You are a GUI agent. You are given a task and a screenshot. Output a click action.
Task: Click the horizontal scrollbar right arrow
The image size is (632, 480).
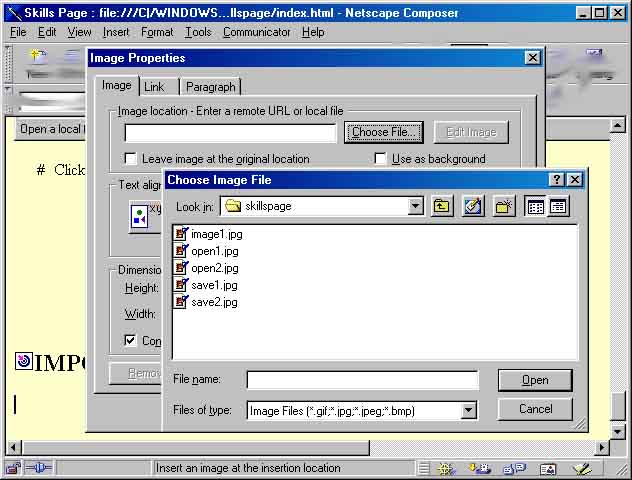click(603, 447)
